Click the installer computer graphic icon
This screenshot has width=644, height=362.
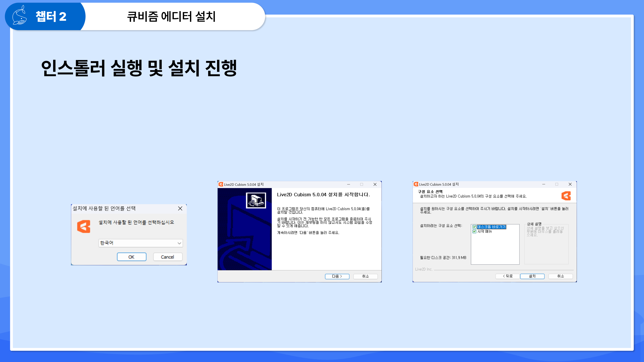(x=256, y=200)
